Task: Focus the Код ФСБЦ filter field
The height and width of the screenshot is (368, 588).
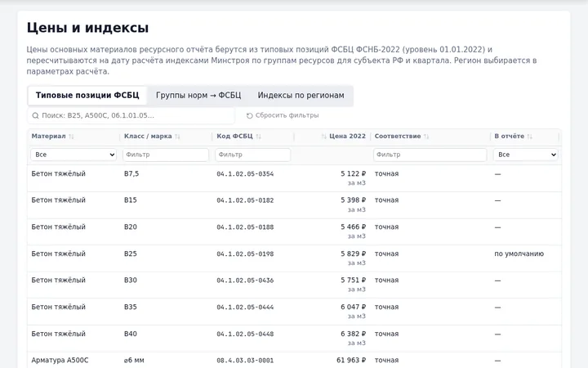Action: click(x=252, y=155)
